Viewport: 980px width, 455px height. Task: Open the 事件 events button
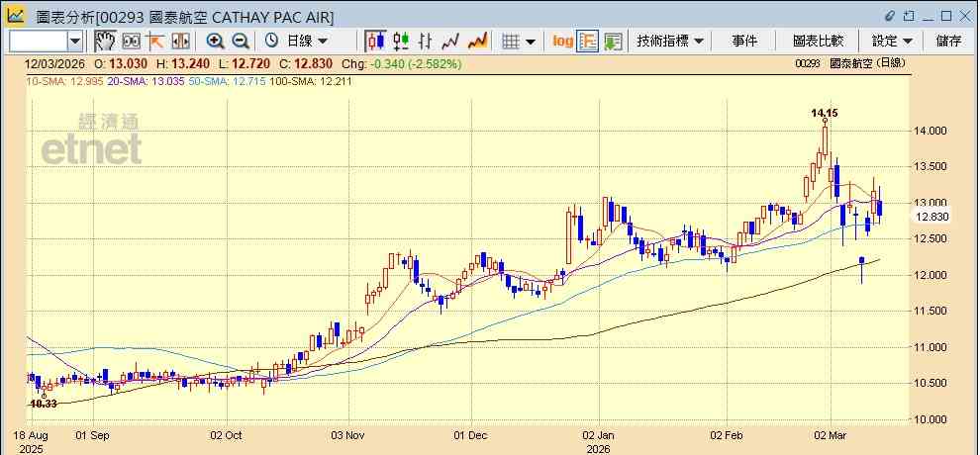pyautogui.click(x=744, y=42)
